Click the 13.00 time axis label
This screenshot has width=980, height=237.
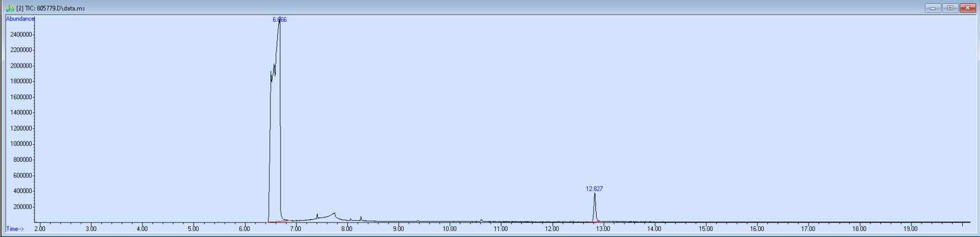click(603, 229)
